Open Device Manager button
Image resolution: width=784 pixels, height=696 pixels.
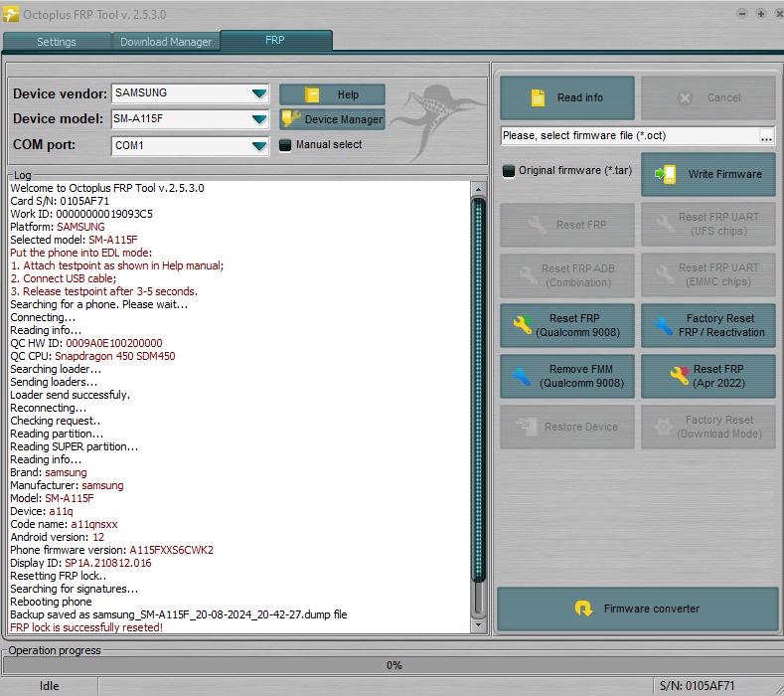tap(332, 119)
